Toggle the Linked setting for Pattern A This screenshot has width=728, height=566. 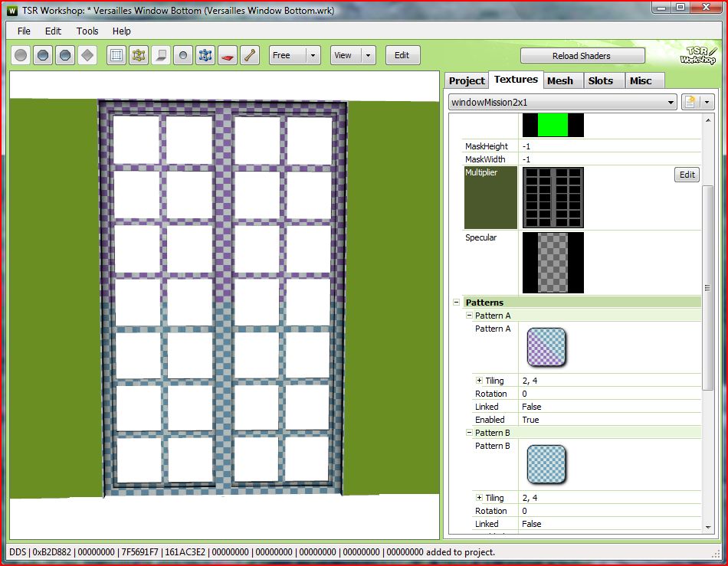[x=530, y=407]
